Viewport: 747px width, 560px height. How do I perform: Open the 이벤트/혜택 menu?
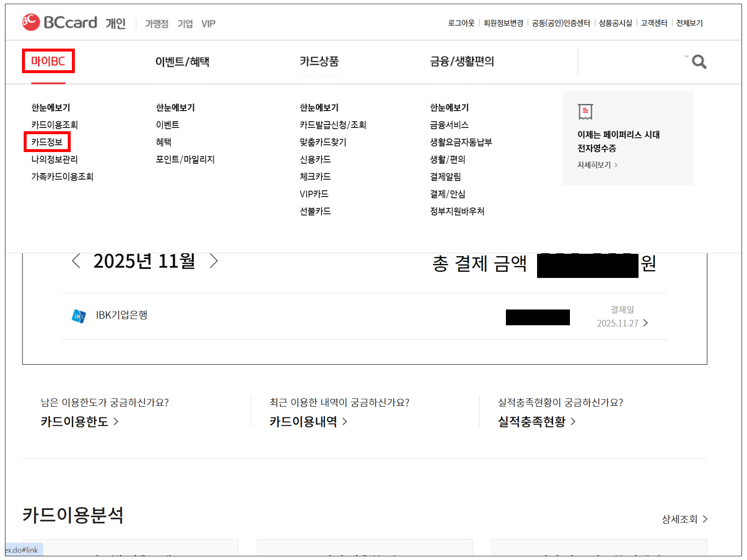pos(182,61)
